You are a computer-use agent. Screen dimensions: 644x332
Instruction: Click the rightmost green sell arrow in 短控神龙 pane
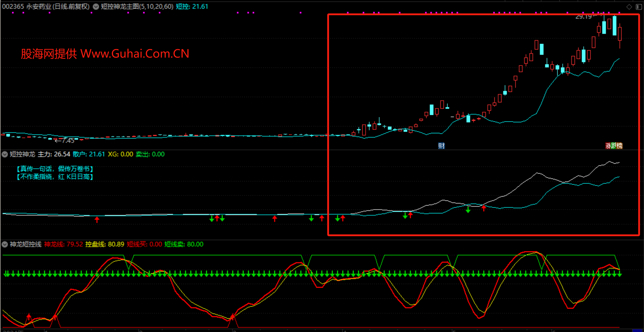click(468, 210)
